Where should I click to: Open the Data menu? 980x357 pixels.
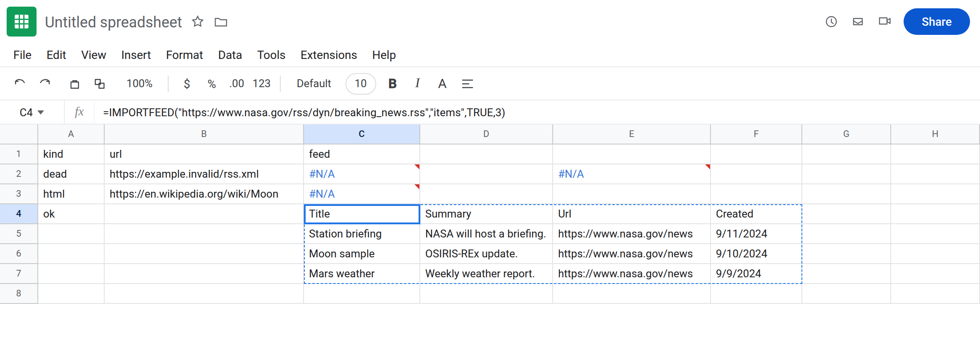pos(230,55)
